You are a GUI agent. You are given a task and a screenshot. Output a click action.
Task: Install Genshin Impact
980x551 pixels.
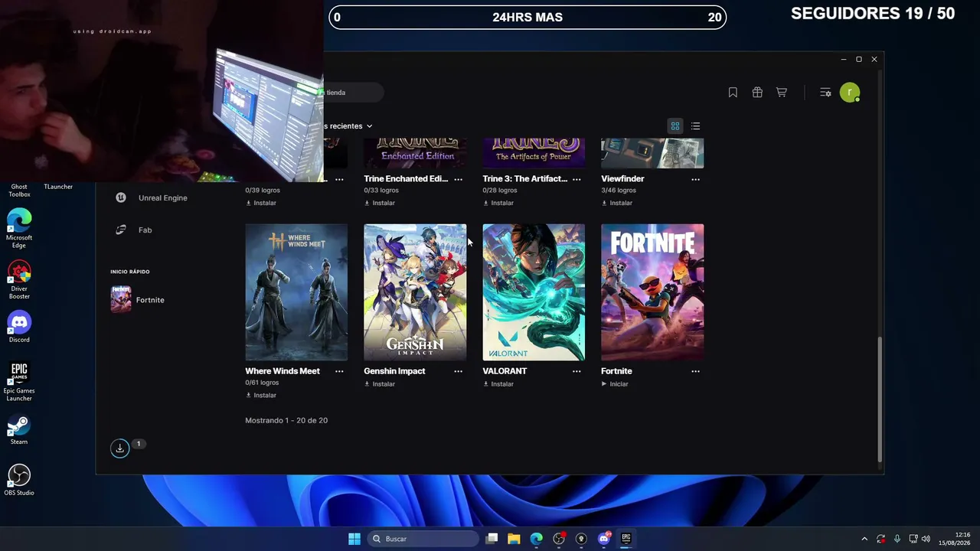click(x=379, y=384)
